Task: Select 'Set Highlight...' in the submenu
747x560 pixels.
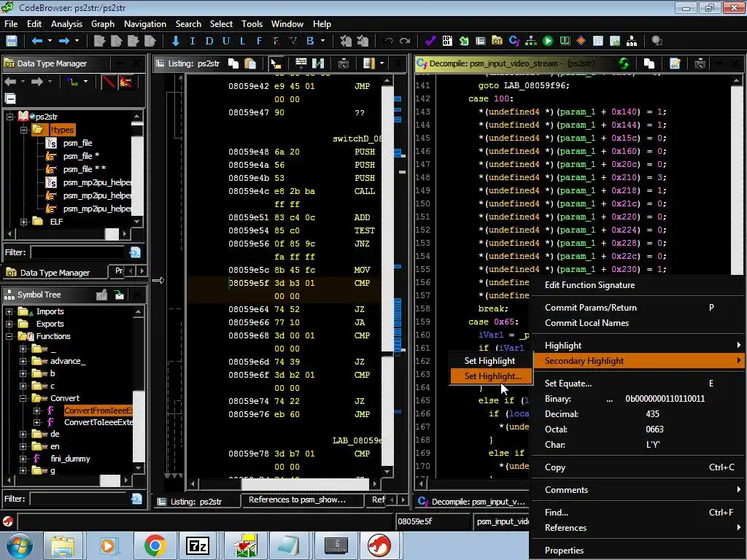Action: [x=492, y=376]
